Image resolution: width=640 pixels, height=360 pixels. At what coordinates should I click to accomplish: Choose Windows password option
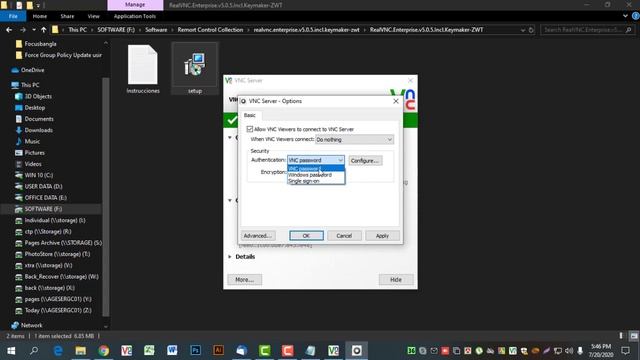tap(316, 175)
